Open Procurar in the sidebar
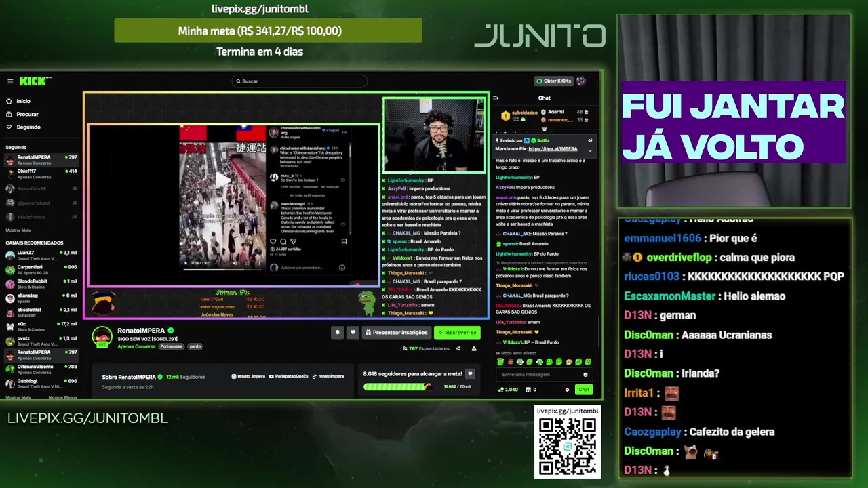 [x=22, y=114]
